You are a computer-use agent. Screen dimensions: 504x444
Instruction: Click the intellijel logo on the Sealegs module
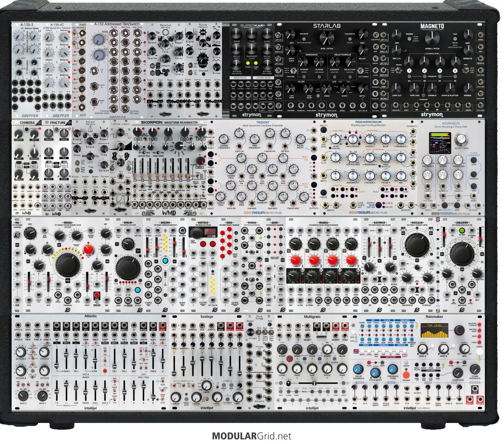click(207, 408)
